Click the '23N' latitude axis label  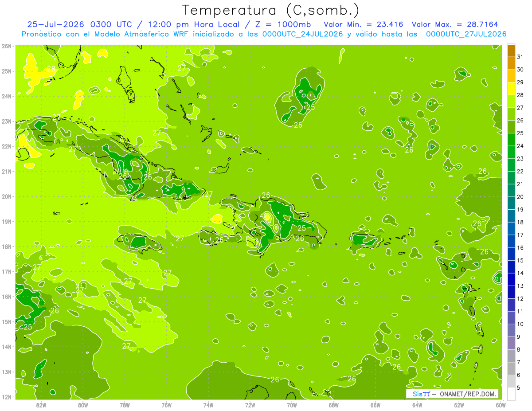pyautogui.click(x=6, y=121)
